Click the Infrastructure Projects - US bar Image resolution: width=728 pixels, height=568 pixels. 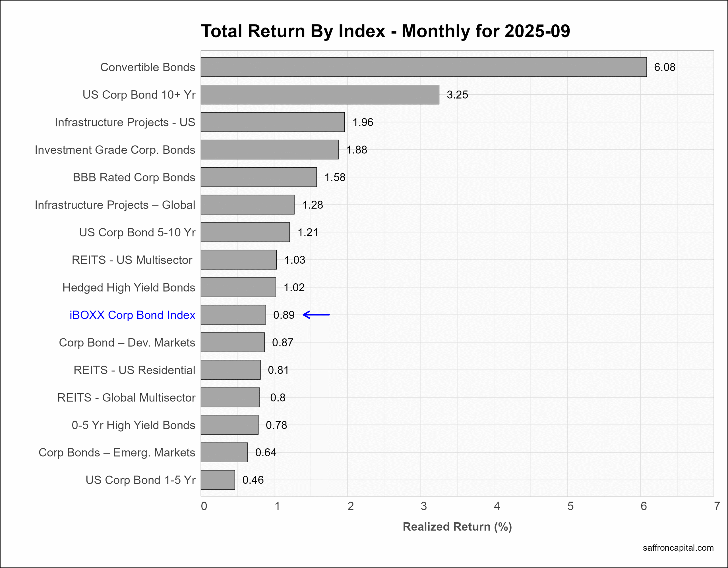(x=272, y=122)
